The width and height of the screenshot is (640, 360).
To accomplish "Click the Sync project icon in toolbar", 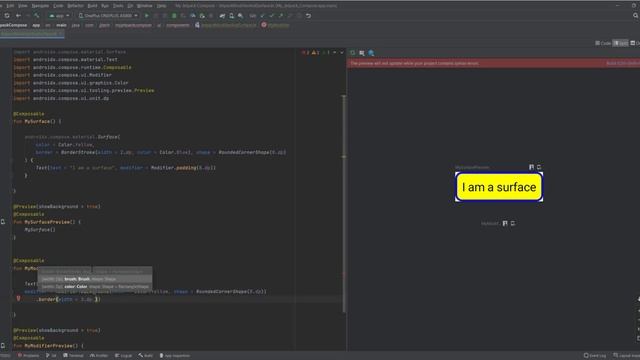I will coord(7,16).
